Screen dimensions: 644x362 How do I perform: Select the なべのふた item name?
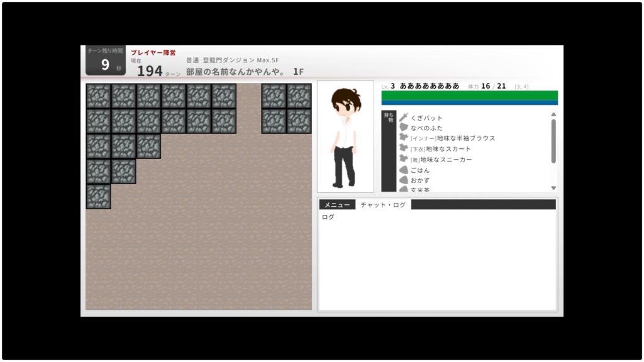coord(426,128)
